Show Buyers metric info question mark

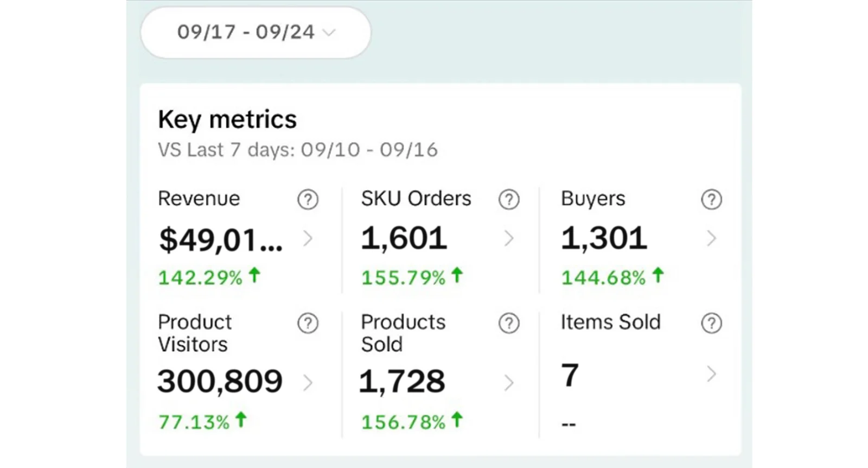pos(711,200)
